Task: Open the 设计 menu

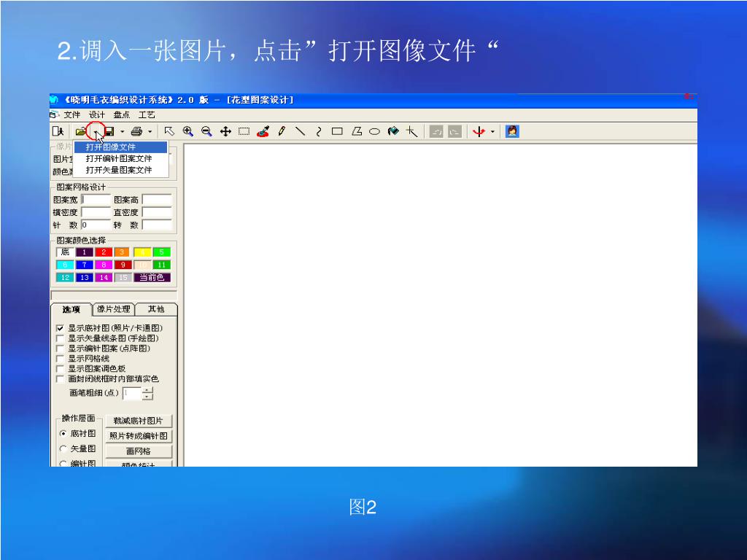Action: 97,114
